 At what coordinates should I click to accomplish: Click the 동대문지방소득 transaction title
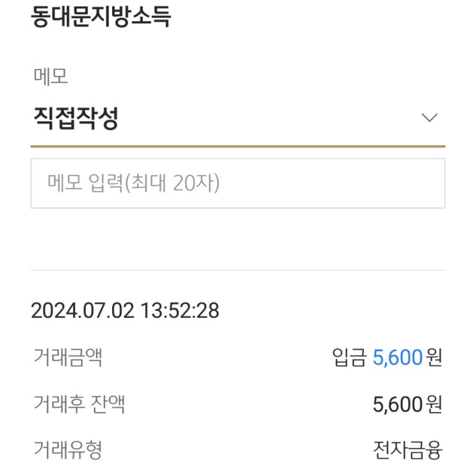(x=101, y=17)
